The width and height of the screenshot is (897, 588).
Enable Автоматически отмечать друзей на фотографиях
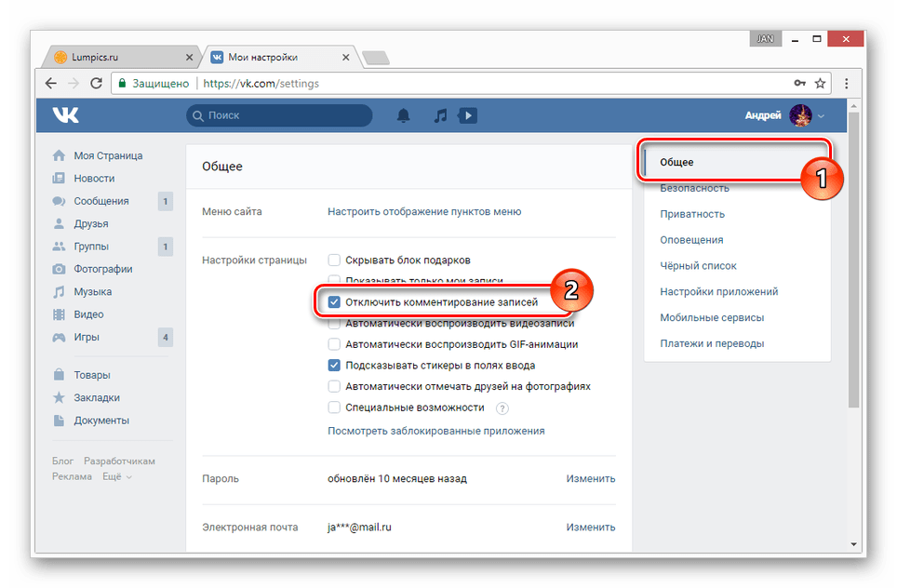pos(334,386)
